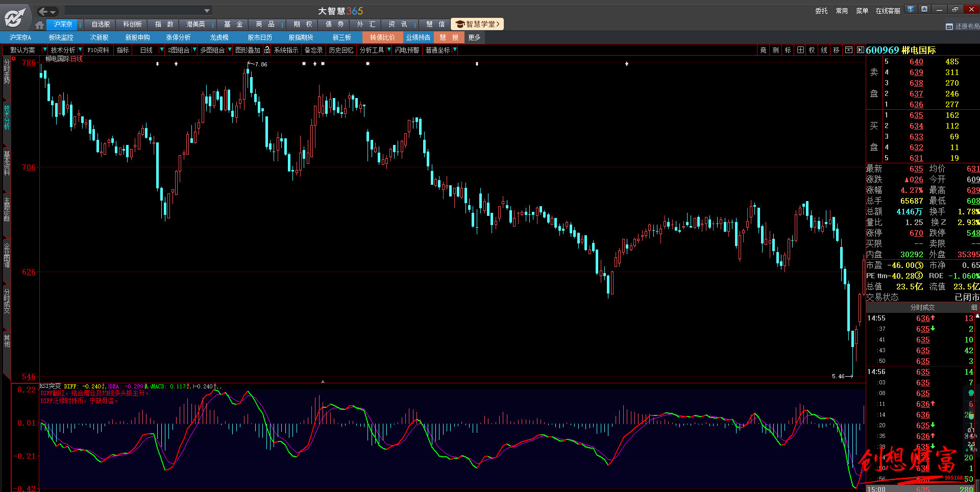Go back with the left arrow button
The height and width of the screenshot is (492, 980).
click(x=43, y=11)
